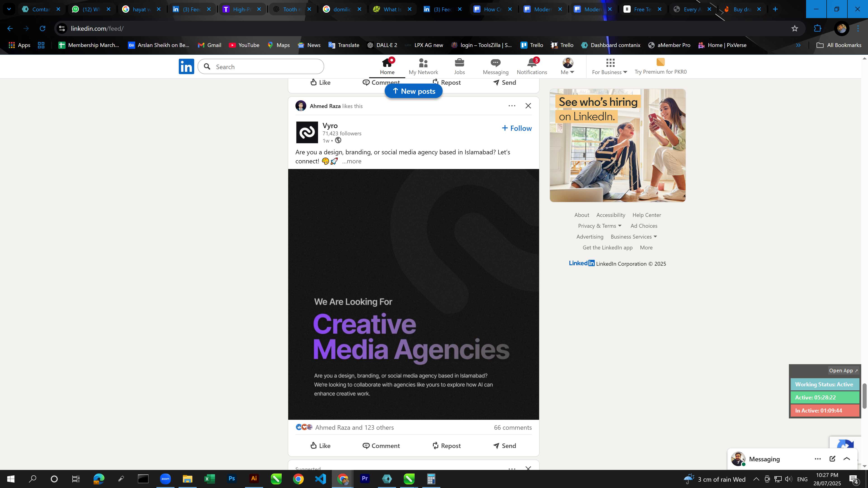Open Premiere Pro from the taskbar
This screenshot has width=868, height=488.
click(365, 479)
